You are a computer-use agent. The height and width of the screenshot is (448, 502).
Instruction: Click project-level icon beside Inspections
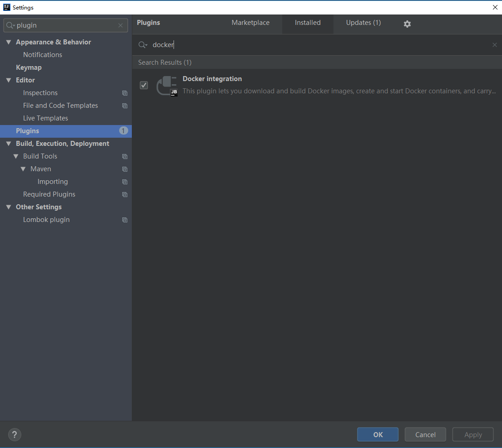point(125,93)
